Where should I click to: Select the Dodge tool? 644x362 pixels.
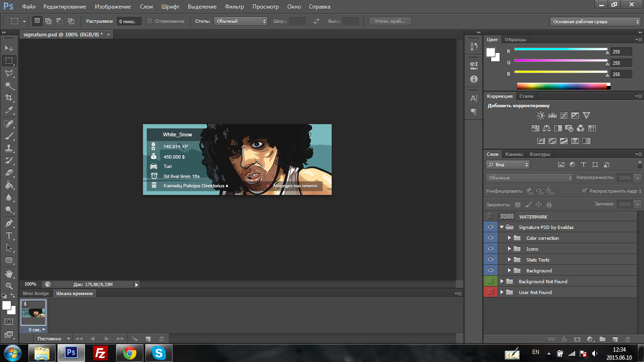tap(9, 210)
